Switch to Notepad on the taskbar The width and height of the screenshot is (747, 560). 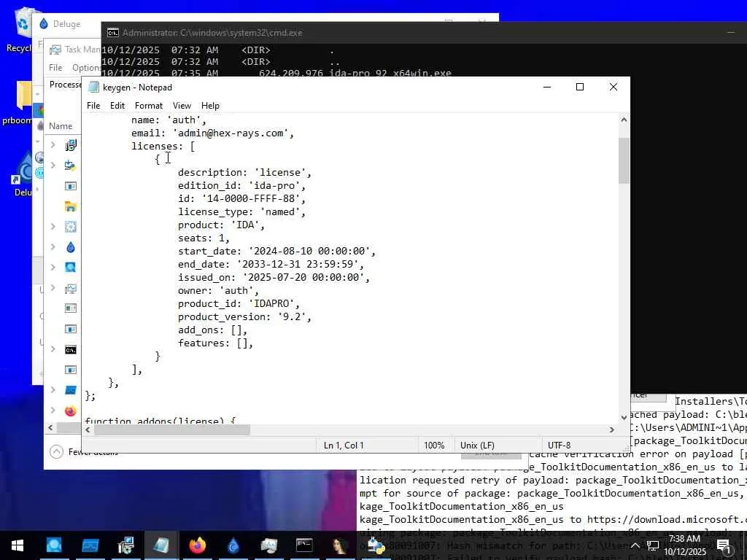click(161, 545)
